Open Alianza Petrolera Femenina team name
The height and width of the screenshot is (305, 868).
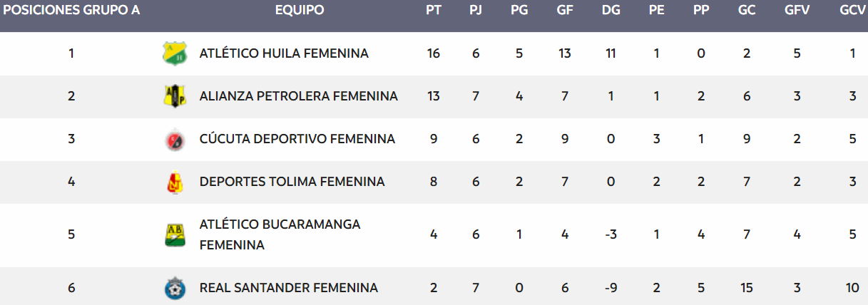tap(298, 96)
